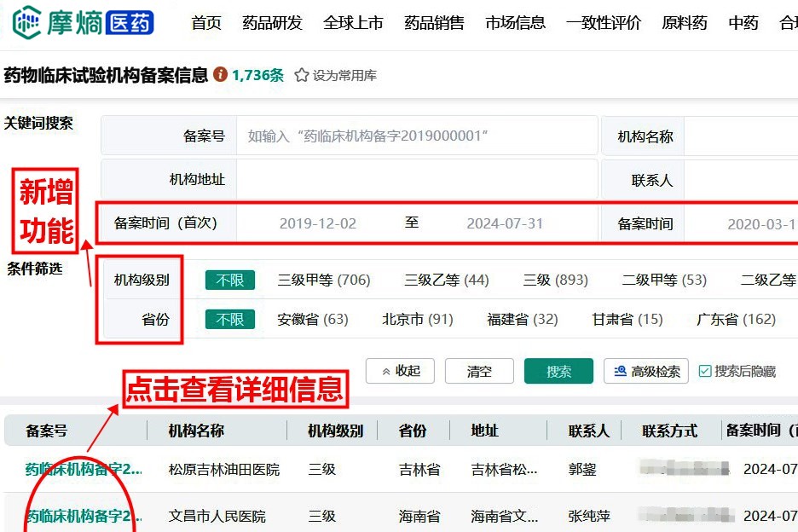Select 不限 for 机构级别 filter
Image resolution: width=798 pixels, height=532 pixels.
(228, 279)
